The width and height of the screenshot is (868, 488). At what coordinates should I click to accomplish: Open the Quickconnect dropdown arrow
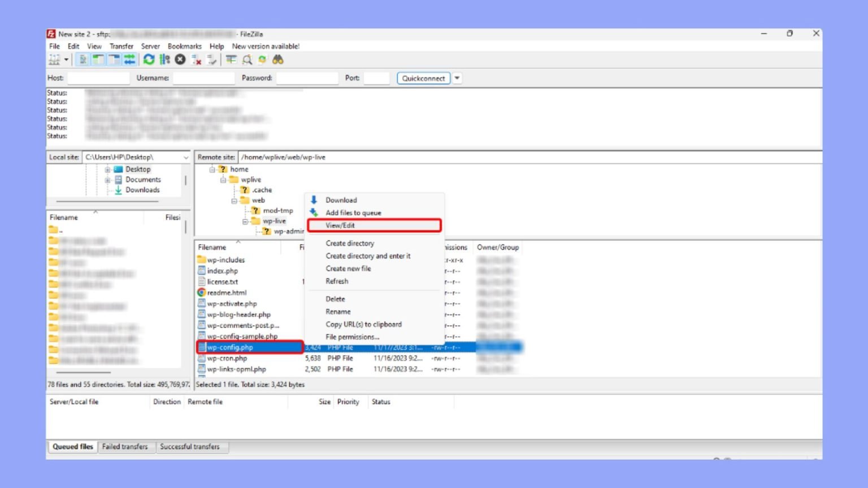pos(457,78)
